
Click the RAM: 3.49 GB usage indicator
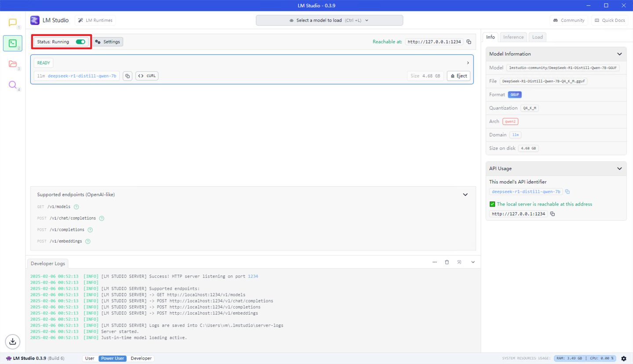pyautogui.click(x=569, y=358)
